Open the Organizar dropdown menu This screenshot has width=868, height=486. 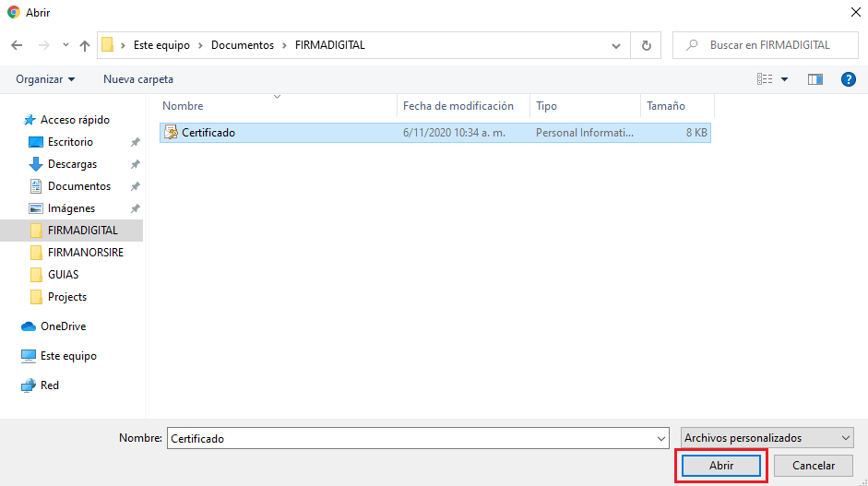[45, 79]
